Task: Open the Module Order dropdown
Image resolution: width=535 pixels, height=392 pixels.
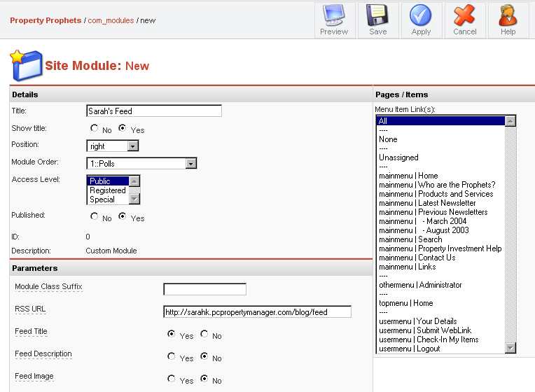Action: (x=141, y=163)
